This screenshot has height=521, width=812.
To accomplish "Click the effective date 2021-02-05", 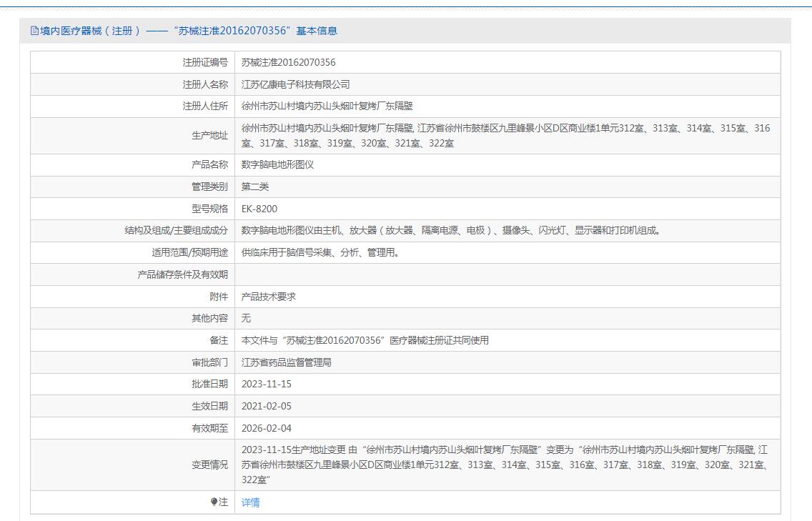I will (x=267, y=406).
